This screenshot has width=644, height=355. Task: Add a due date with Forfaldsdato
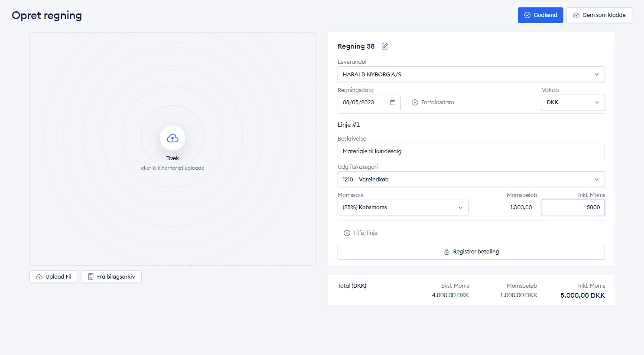(x=433, y=102)
